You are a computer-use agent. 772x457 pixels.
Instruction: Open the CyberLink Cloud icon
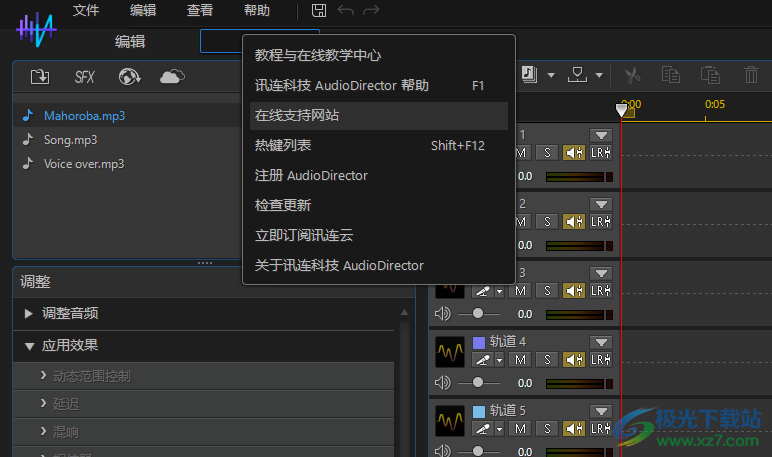172,77
